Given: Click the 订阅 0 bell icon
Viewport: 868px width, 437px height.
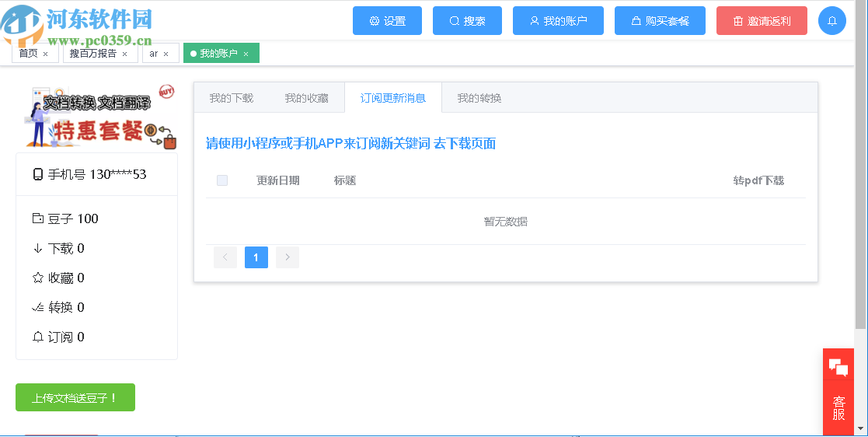Looking at the screenshot, I should coord(37,337).
